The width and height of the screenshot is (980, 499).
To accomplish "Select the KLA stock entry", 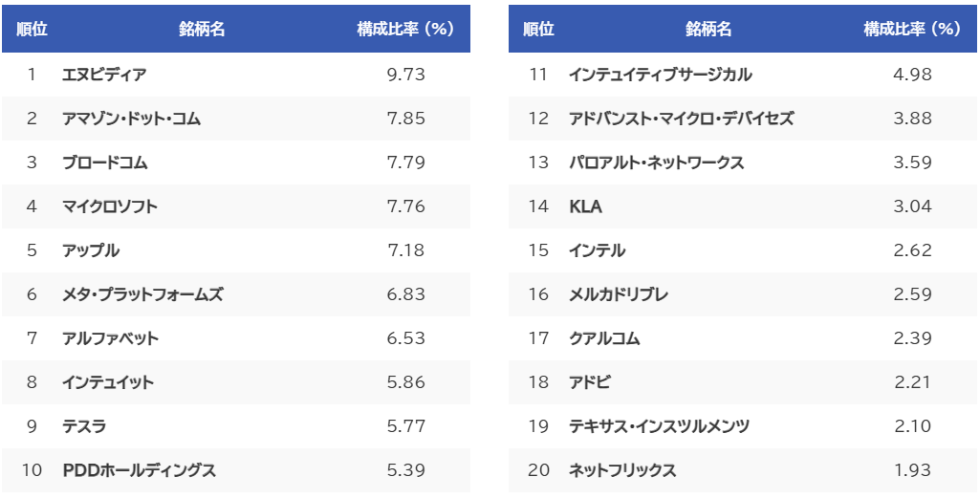I will click(585, 206).
